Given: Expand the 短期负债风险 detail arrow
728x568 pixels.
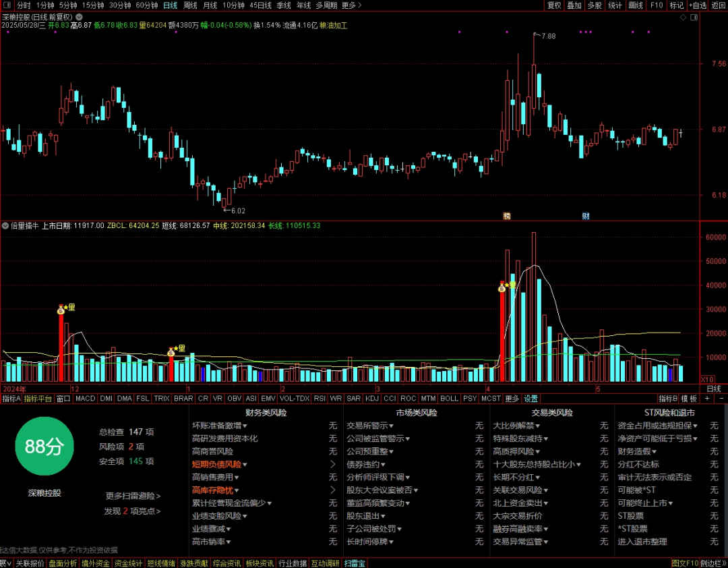Looking at the screenshot, I should click(332, 464).
